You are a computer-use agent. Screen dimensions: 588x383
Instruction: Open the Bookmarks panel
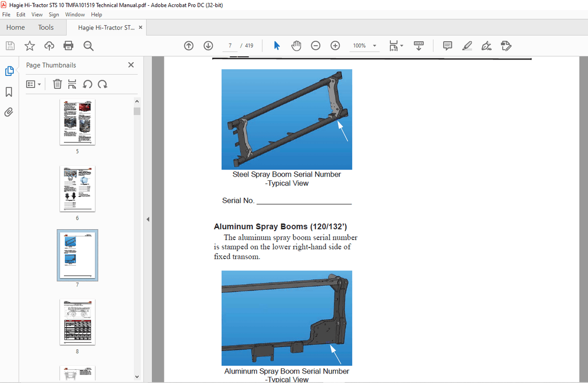tap(9, 92)
